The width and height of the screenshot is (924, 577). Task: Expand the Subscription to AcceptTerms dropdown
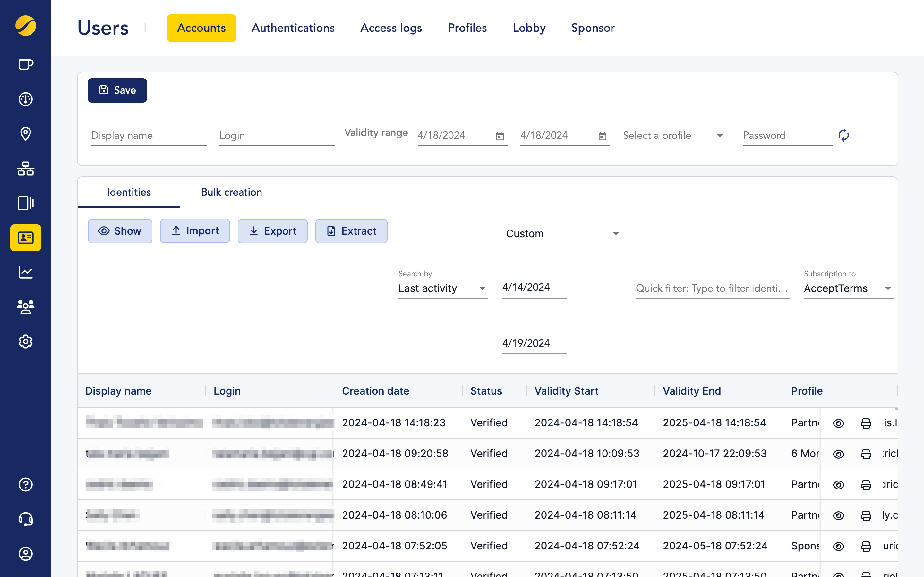pos(848,288)
